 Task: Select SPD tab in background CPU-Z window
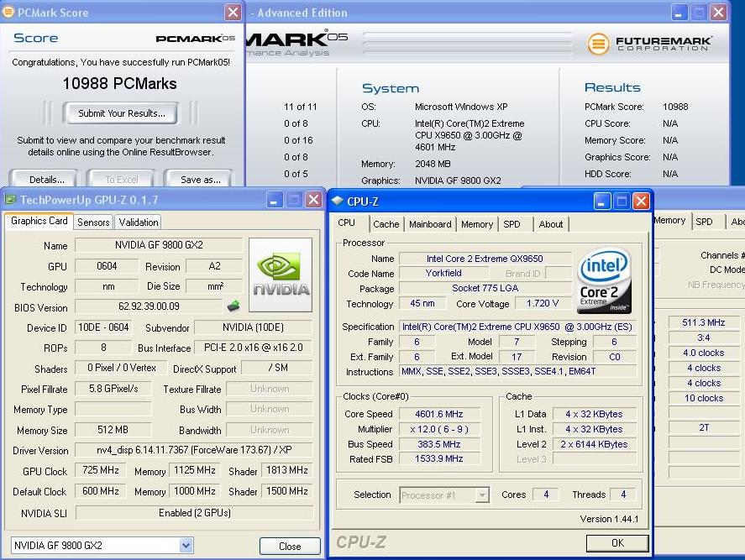point(704,222)
